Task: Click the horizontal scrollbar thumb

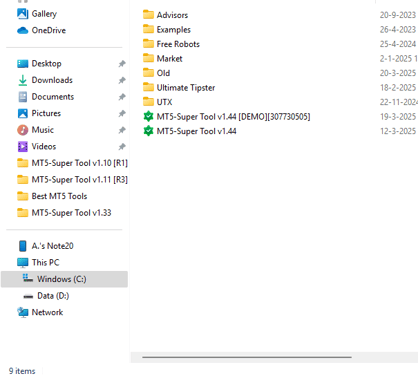Action: (247, 357)
